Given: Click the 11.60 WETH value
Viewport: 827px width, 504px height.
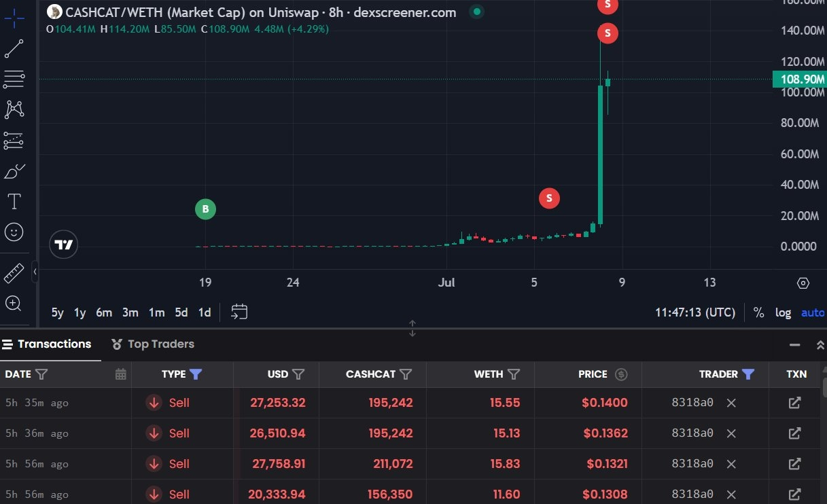Looking at the screenshot, I should tap(506, 494).
